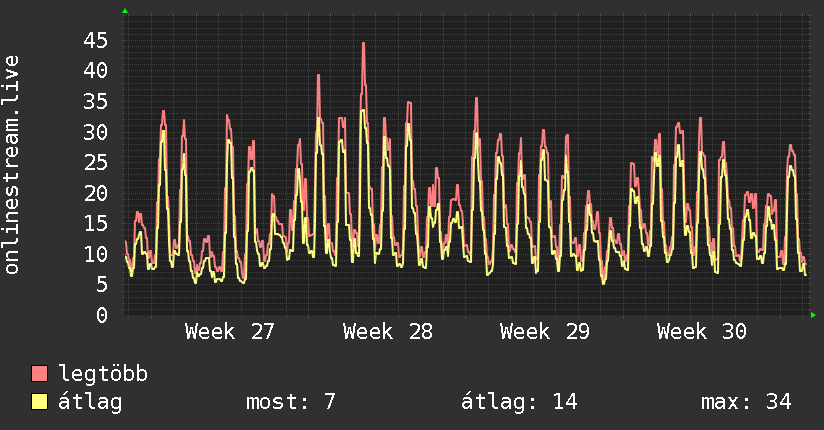Click the 35 value on Y axis
The height and width of the screenshot is (430, 824).
[x=96, y=101]
